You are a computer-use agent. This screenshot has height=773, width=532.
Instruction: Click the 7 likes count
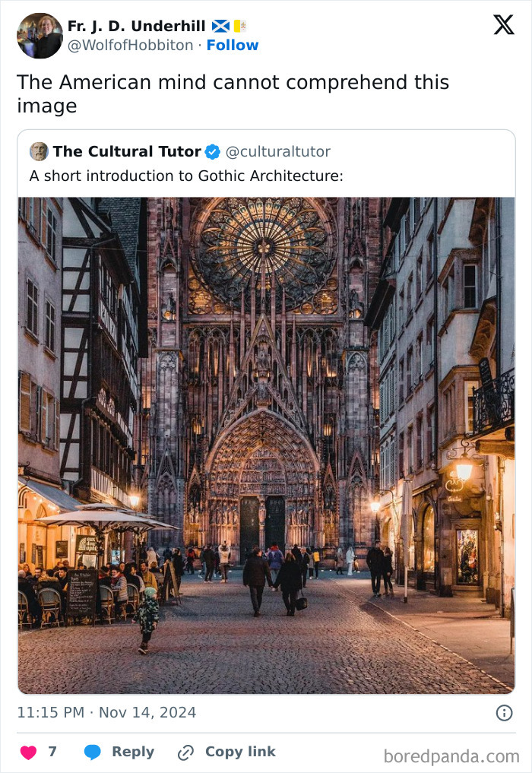click(51, 752)
